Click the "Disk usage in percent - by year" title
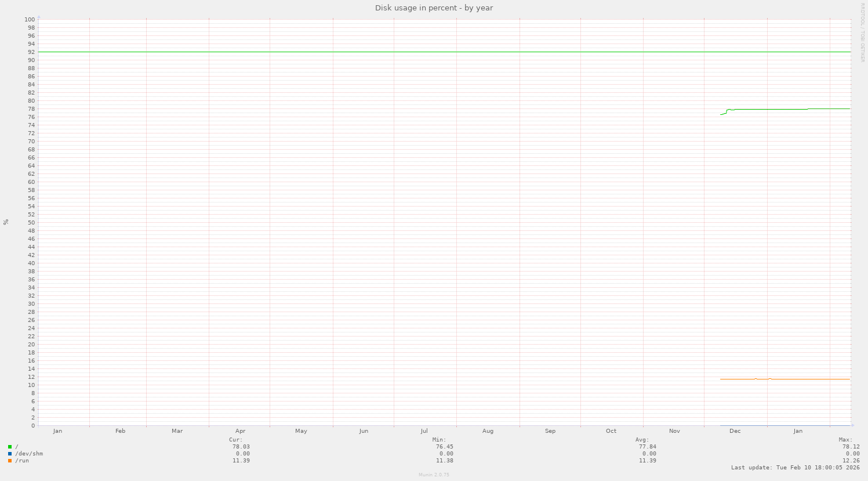Viewport: 868px width, 481px height. click(x=433, y=8)
